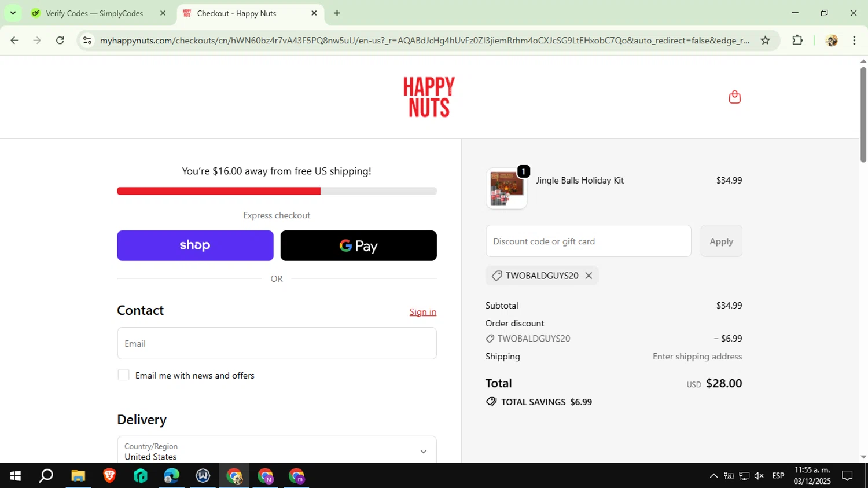
Task: Bookmark this page with the star
Action: 765,40
